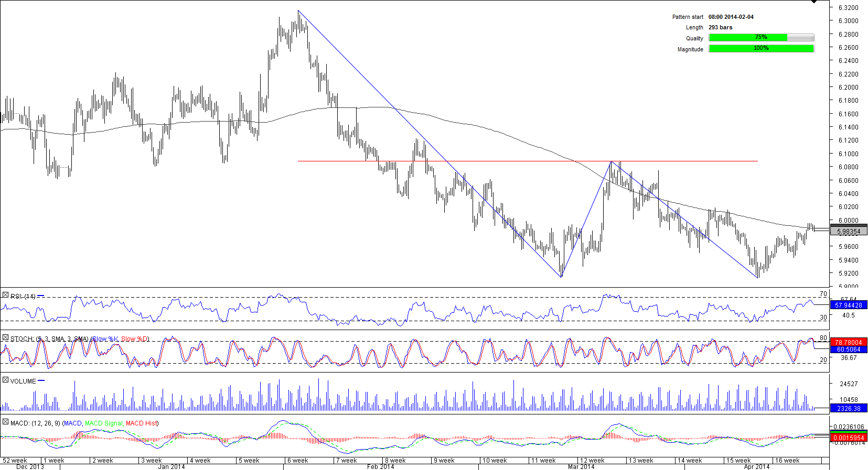The height and width of the screenshot is (470, 868).
Task: Click the RSI value tag 57.94428
Action: pyautogui.click(x=849, y=305)
